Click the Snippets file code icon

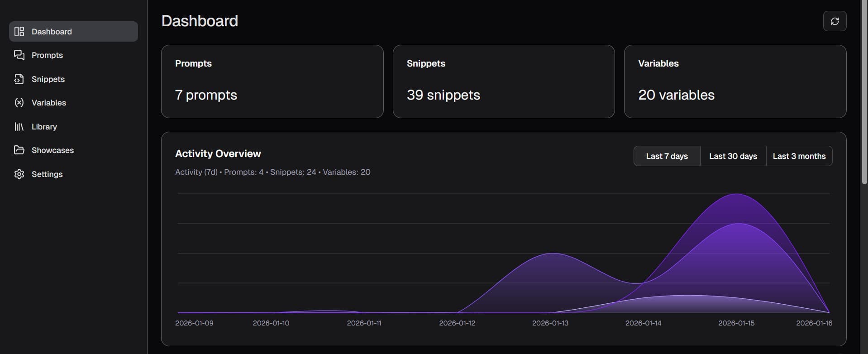(19, 79)
